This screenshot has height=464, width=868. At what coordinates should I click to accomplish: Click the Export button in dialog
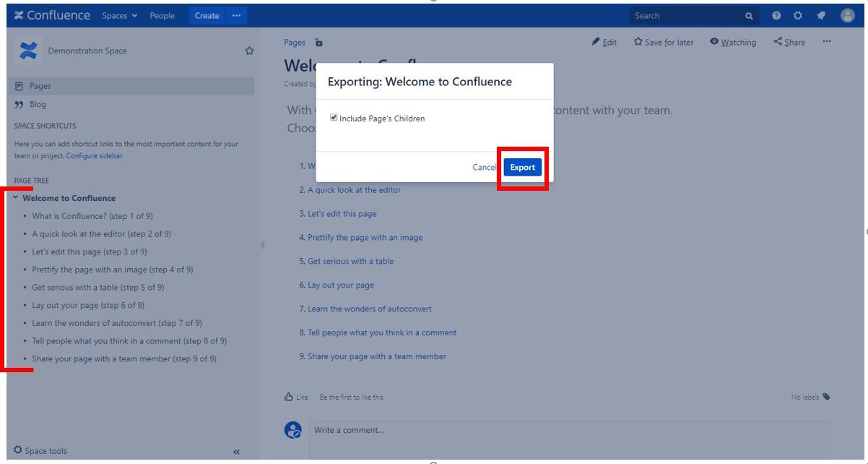coord(523,167)
